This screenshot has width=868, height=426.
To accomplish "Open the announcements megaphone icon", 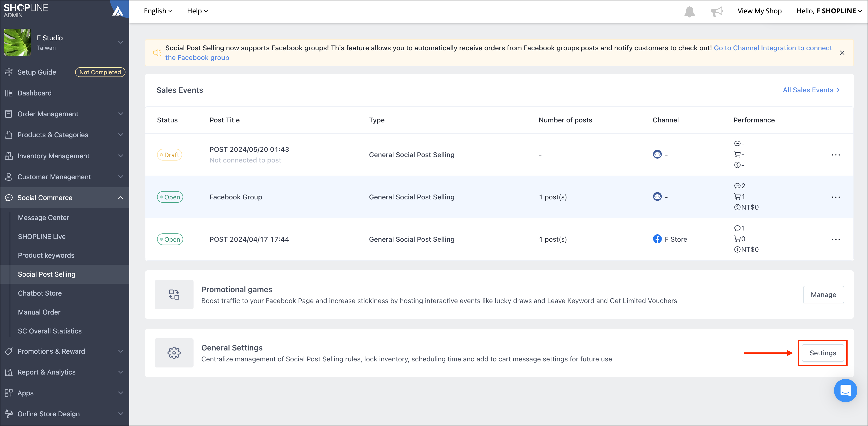I will click(717, 11).
